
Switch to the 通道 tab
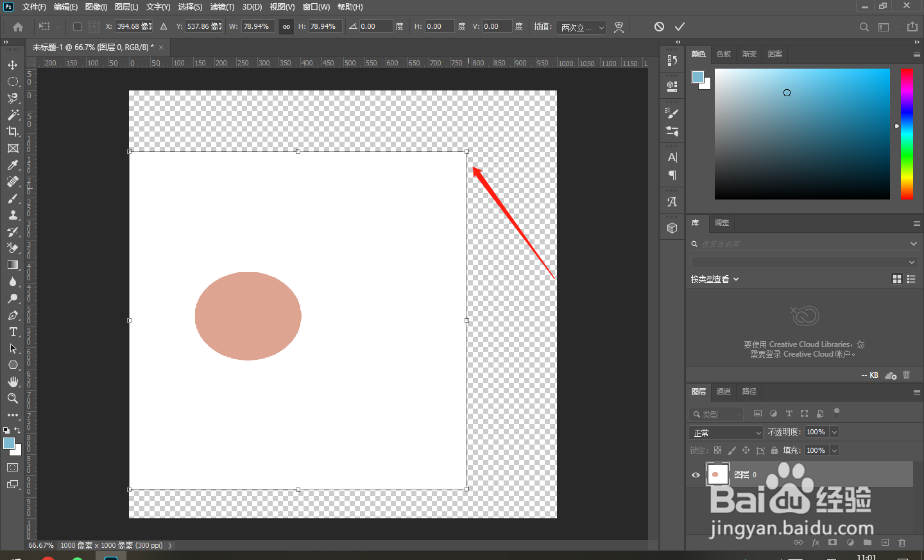coord(724,391)
